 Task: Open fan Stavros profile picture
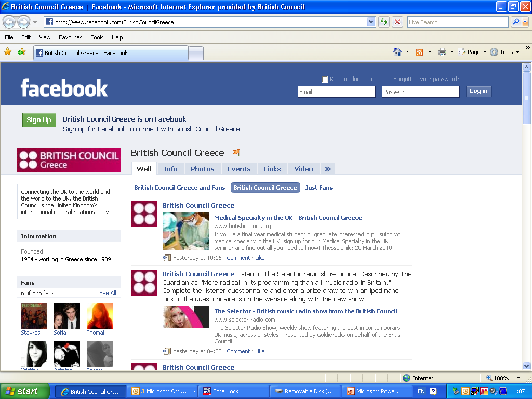click(34, 316)
